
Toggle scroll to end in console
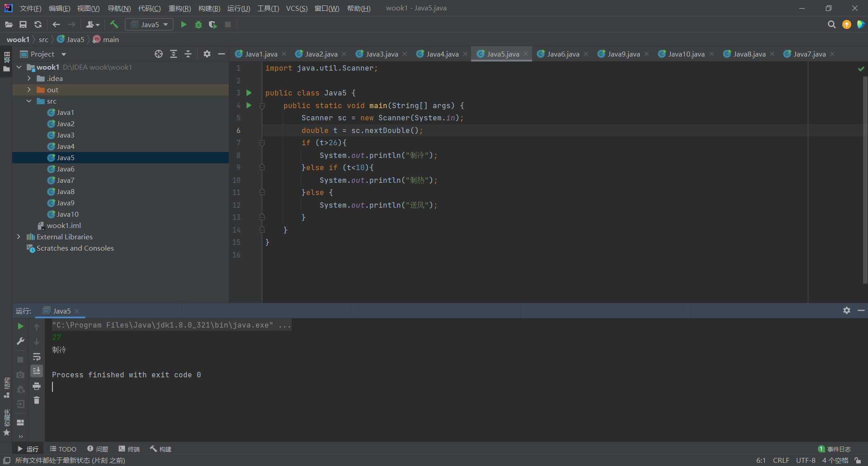pos(37,371)
